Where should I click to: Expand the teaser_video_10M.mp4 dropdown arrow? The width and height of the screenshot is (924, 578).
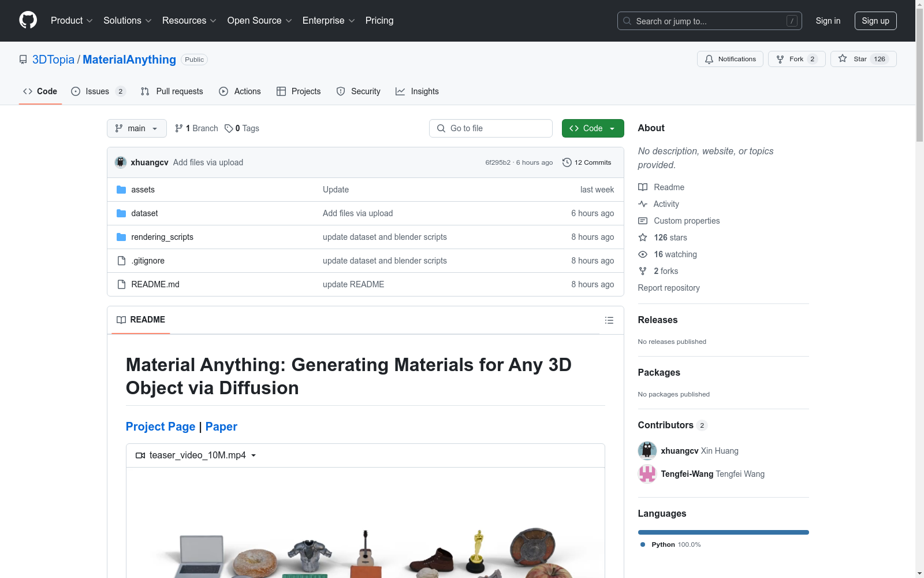click(254, 455)
